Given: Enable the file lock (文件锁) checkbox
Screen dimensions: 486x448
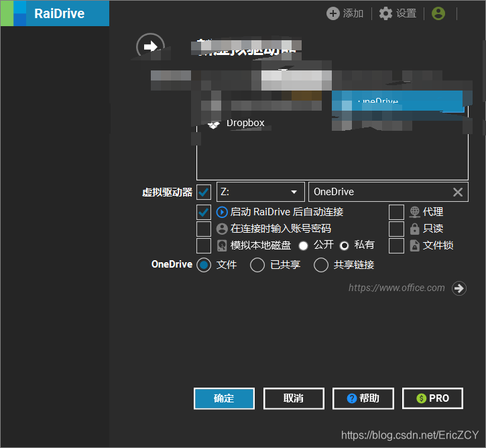Looking at the screenshot, I should [x=396, y=245].
